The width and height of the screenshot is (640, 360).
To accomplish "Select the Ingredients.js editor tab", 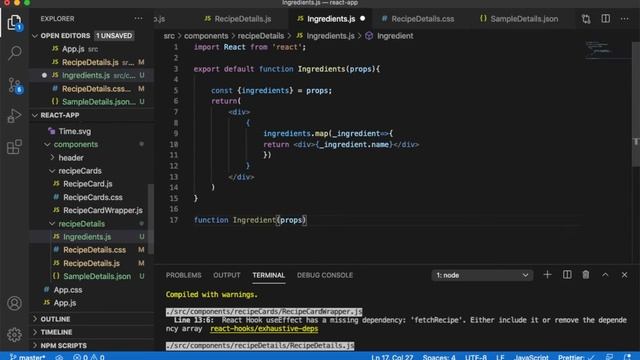I will 331,19.
